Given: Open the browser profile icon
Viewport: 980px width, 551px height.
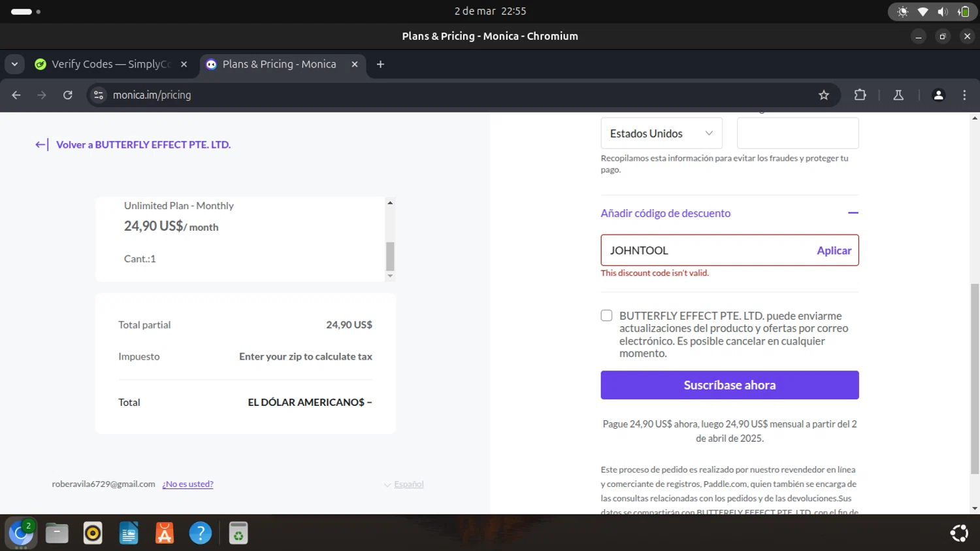Looking at the screenshot, I should click(939, 95).
